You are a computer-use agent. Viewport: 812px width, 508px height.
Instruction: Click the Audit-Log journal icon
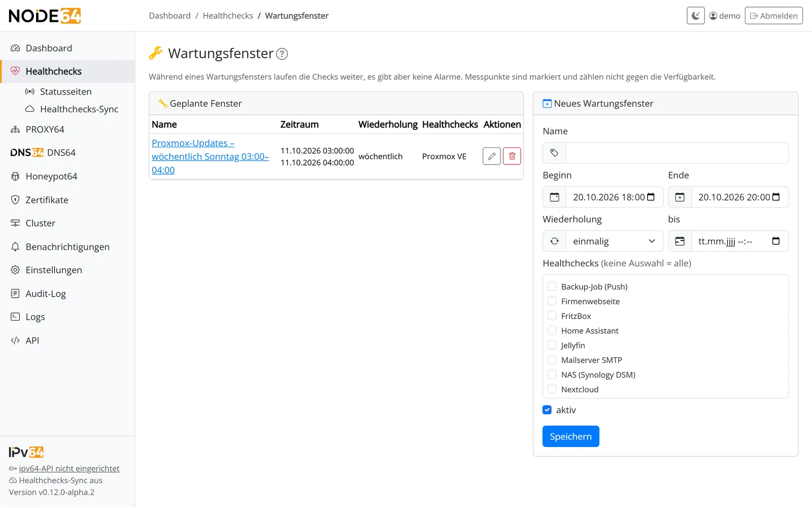[x=15, y=294]
